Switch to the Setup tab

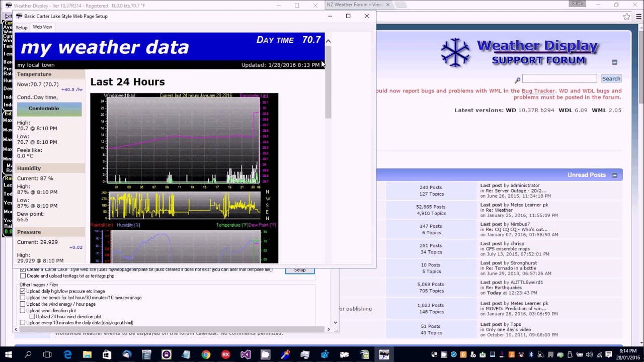point(22,27)
